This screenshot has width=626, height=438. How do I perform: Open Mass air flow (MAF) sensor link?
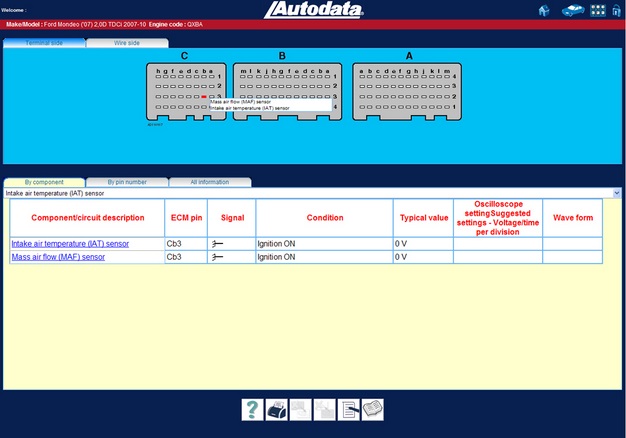click(x=58, y=257)
